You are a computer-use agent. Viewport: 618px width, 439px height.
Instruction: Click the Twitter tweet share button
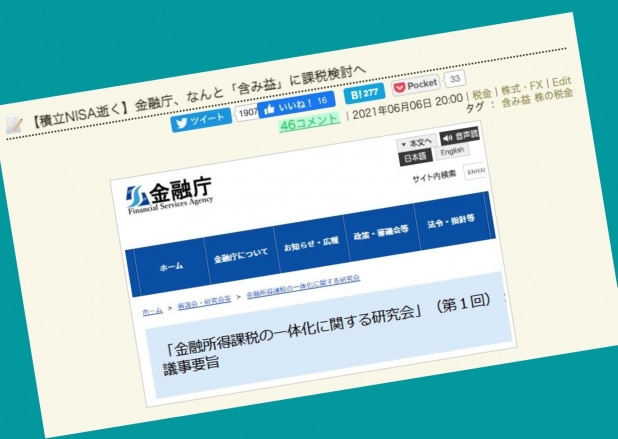click(x=203, y=116)
